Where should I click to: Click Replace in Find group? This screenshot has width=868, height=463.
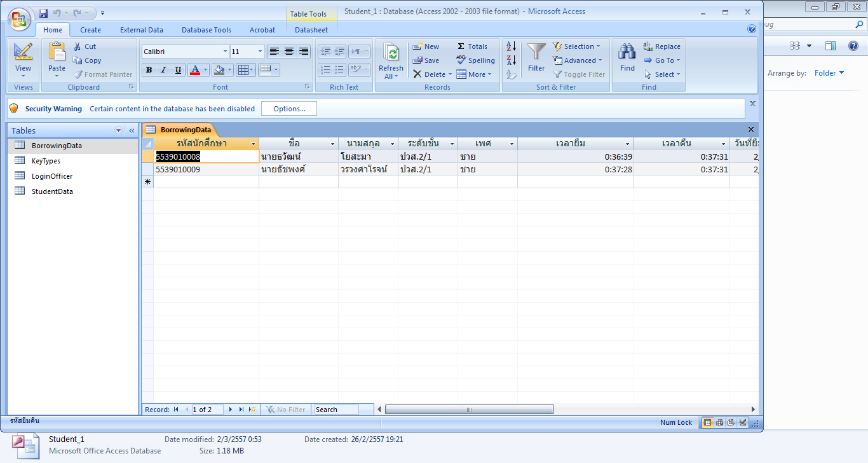click(x=661, y=46)
